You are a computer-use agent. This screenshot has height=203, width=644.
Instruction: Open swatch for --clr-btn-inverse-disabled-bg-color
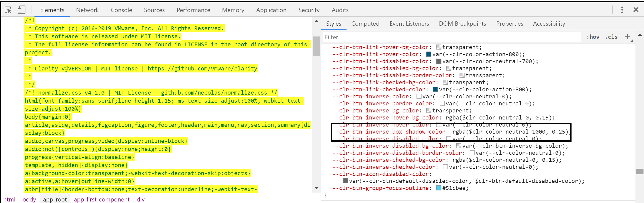[459, 146]
